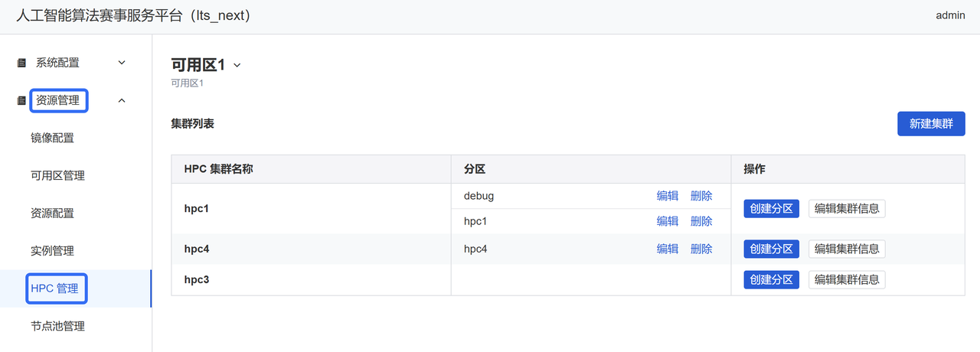Delete the hpc4 partition
Viewport: 980px width, 352px height.
click(x=701, y=249)
